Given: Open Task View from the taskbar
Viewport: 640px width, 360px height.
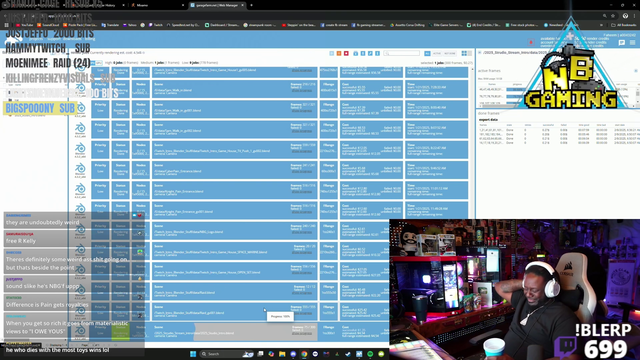Looking at the screenshot, I should coord(260,354).
